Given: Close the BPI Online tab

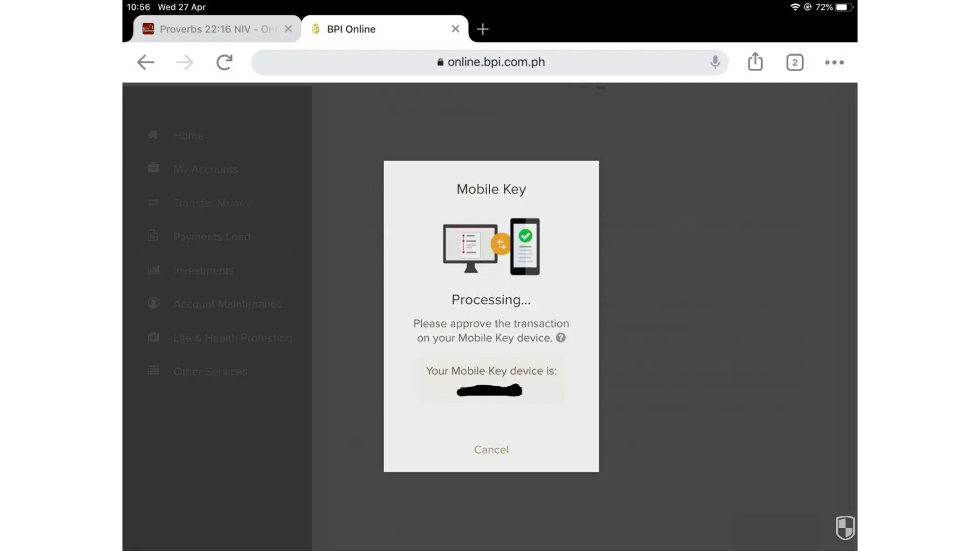Looking at the screenshot, I should tap(455, 29).
